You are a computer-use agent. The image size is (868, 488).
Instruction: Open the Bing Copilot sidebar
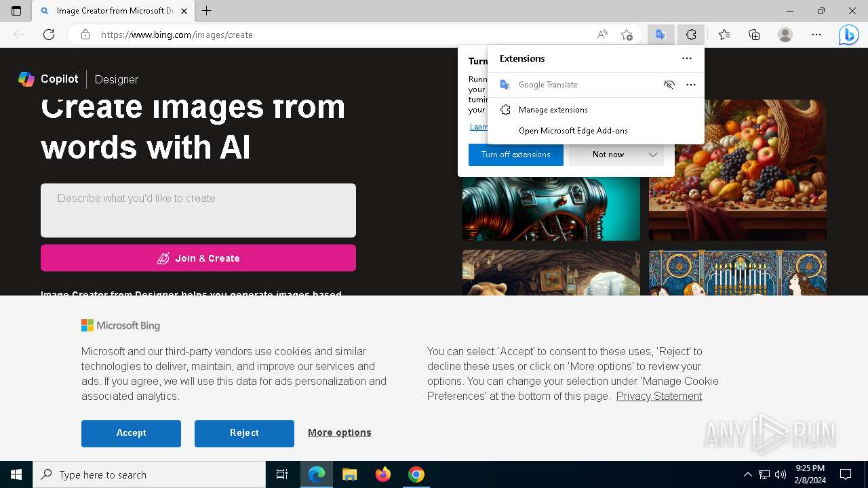[x=848, y=35]
